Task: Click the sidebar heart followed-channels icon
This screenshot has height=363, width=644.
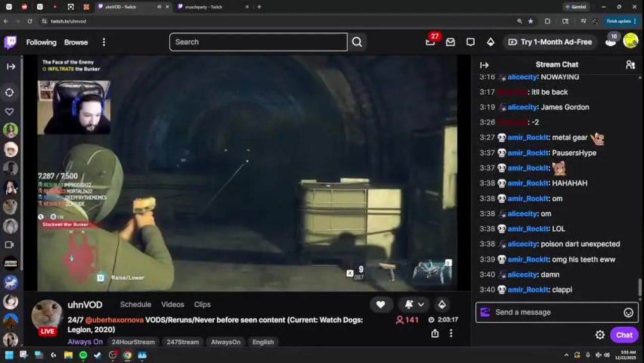Action: pos(10,111)
